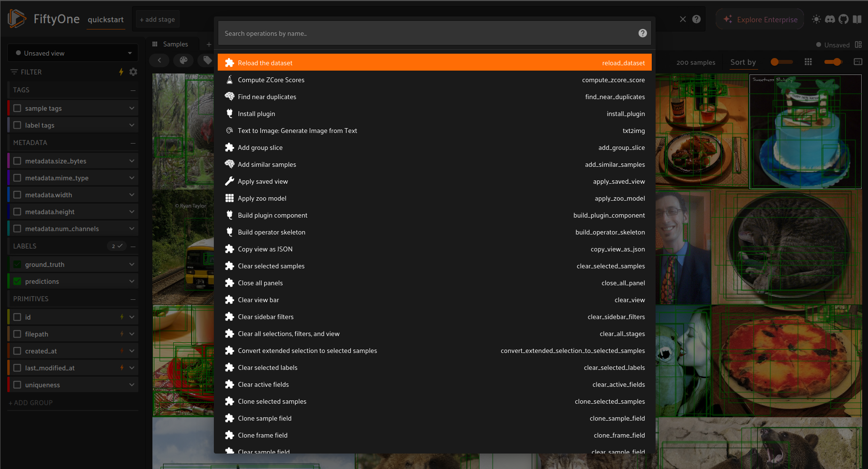Expand the created_at filter chevron

click(x=132, y=351)
